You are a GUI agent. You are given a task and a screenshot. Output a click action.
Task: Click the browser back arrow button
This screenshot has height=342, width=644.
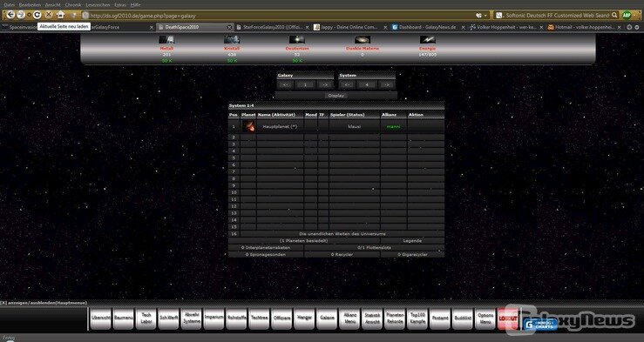(10, 15)
